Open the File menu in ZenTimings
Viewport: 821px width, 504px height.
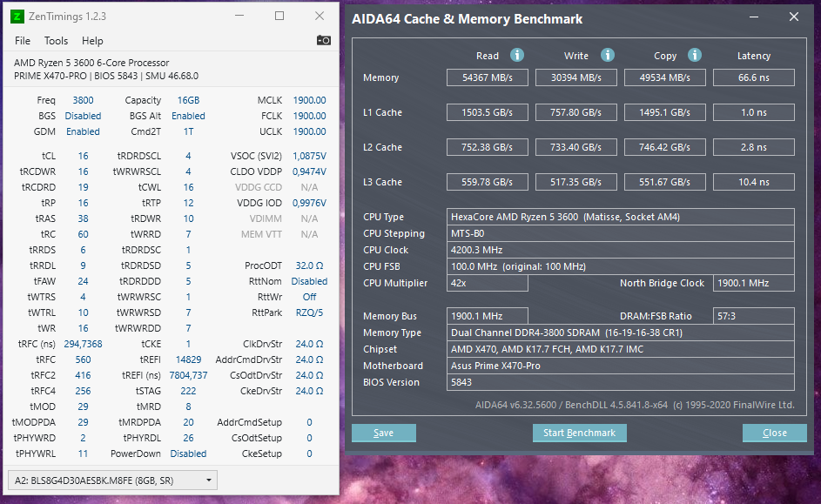23,41
